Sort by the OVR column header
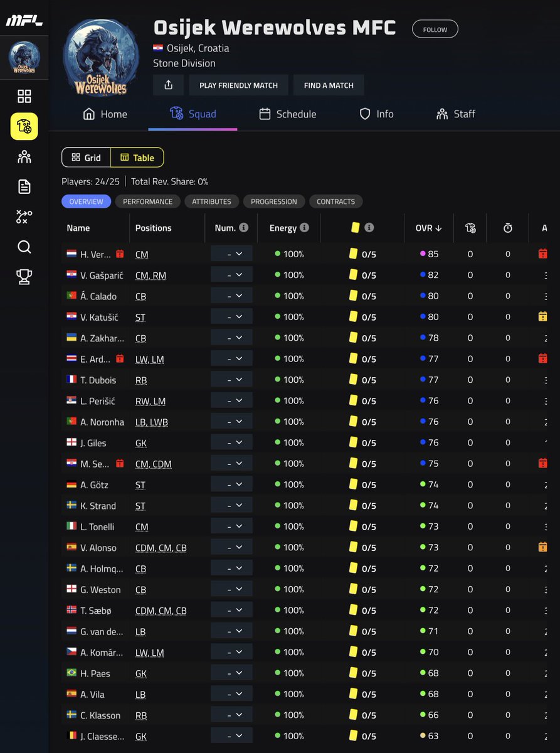The width and height of the screenshot is (560, 753). click(429, 228)
